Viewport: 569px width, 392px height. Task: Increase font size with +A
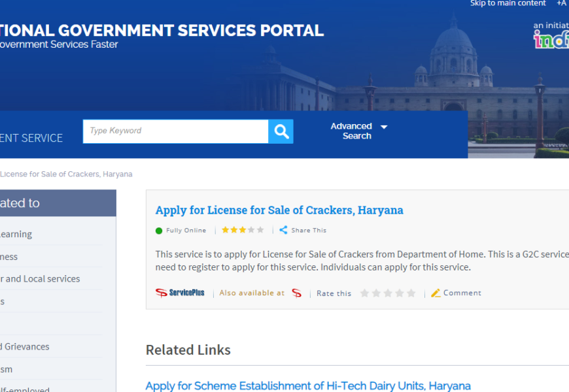pyautogui.click(x=561, y=4)
